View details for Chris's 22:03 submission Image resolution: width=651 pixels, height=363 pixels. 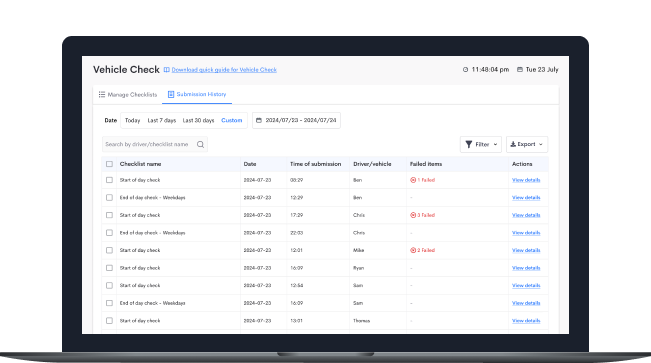pos(526,233)
